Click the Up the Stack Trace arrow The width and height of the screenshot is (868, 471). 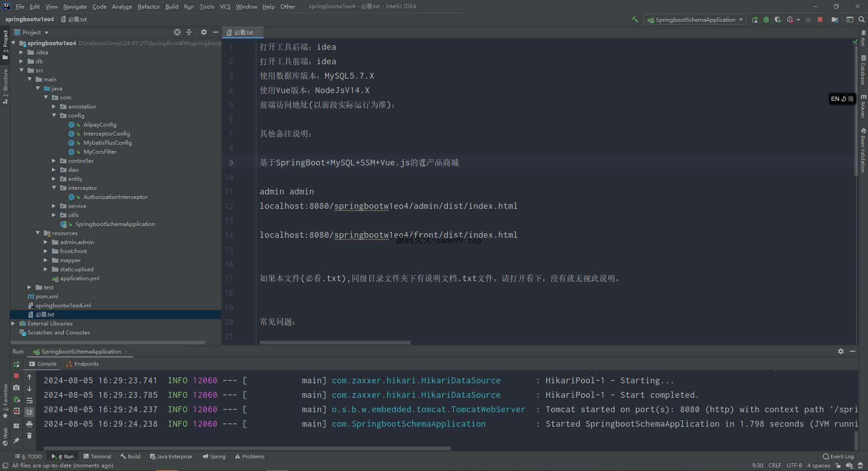coord(29,377)
